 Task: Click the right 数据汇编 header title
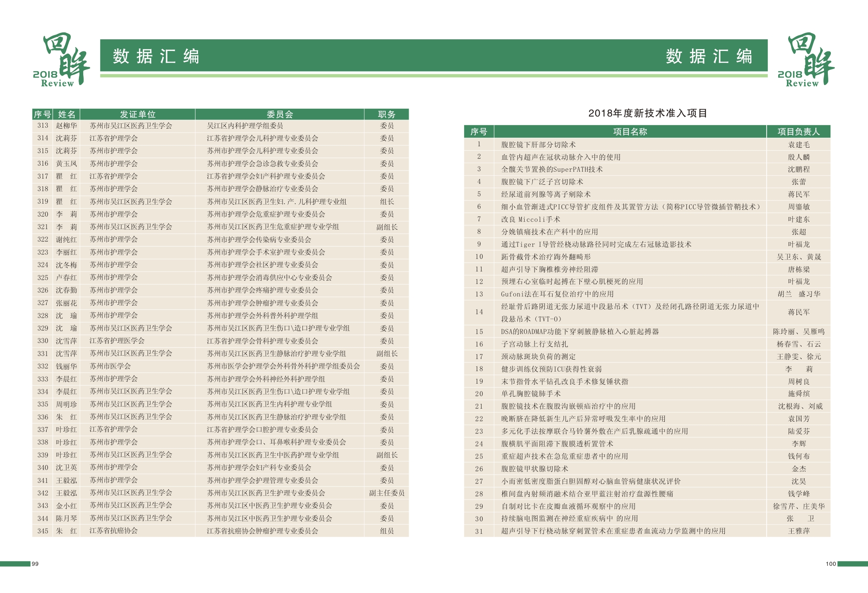coord(708,57)
